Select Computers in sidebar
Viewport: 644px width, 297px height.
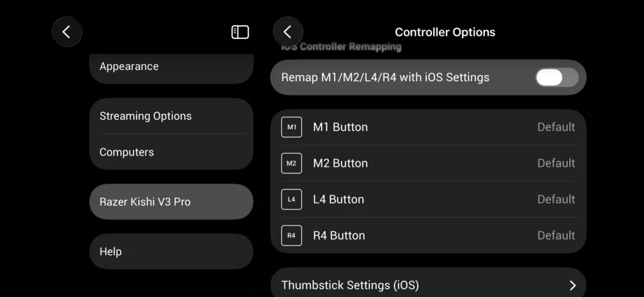point(171,152)
